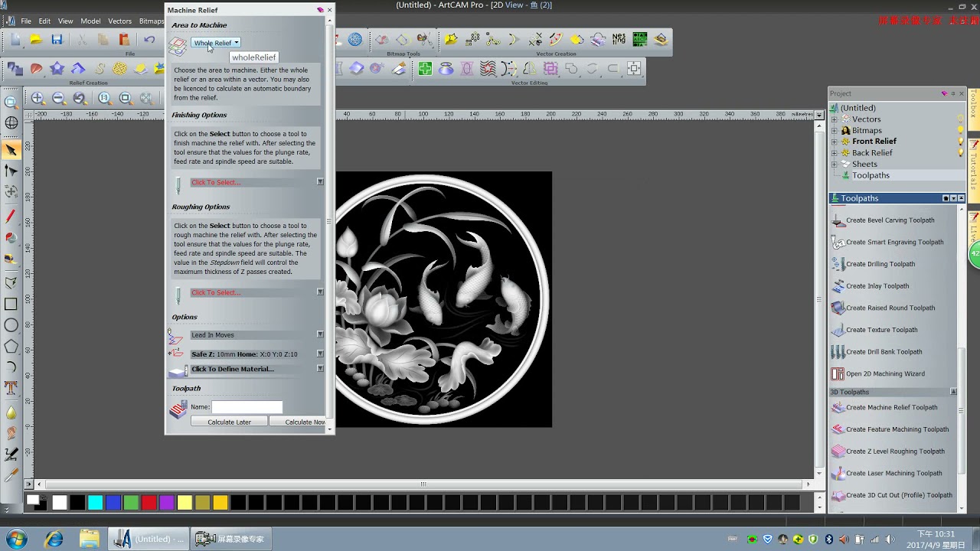Open Internet Explorer from the taskbar
Viewport: 980px width, 551px height.
(54, 539)
